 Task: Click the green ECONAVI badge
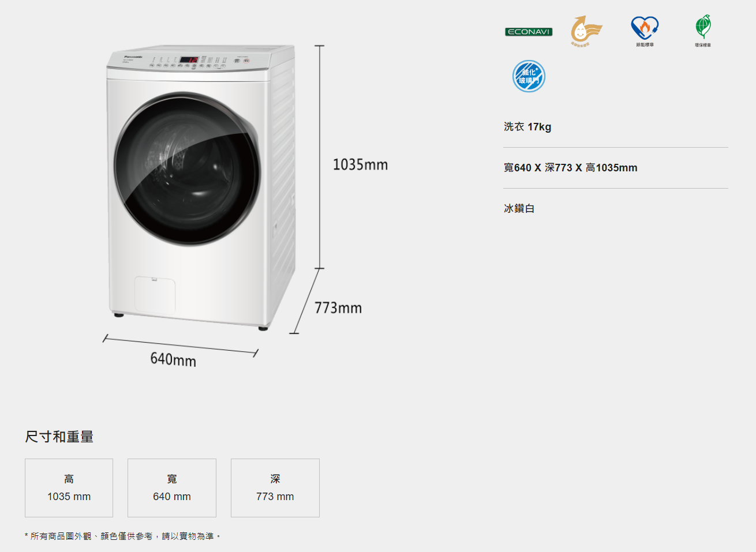529,32
